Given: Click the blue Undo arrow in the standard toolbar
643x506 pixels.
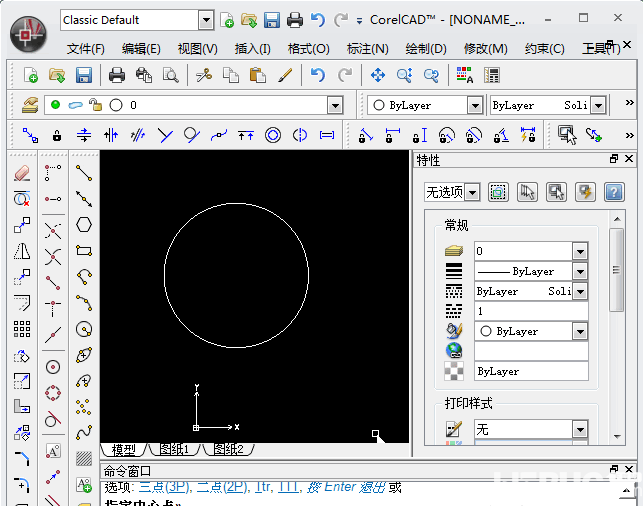Looking at the screenshot, I should (x=318, y=75).
